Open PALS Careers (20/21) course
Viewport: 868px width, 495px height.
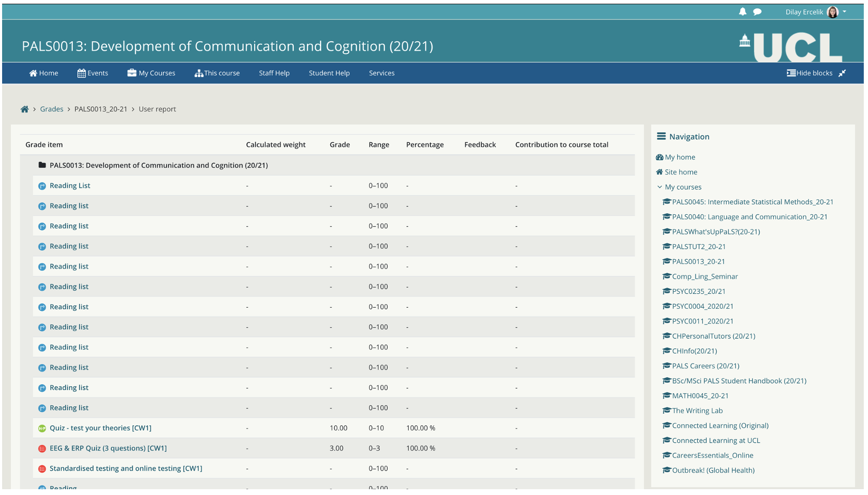(x=706, y=366)
